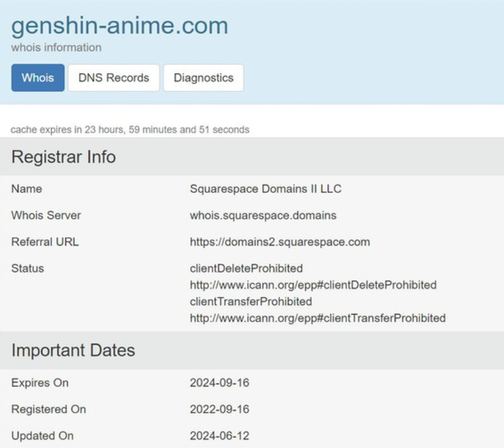Click the Whois Server label
Image resolution: width=504 pixels, height=448 pixels.
46,215
